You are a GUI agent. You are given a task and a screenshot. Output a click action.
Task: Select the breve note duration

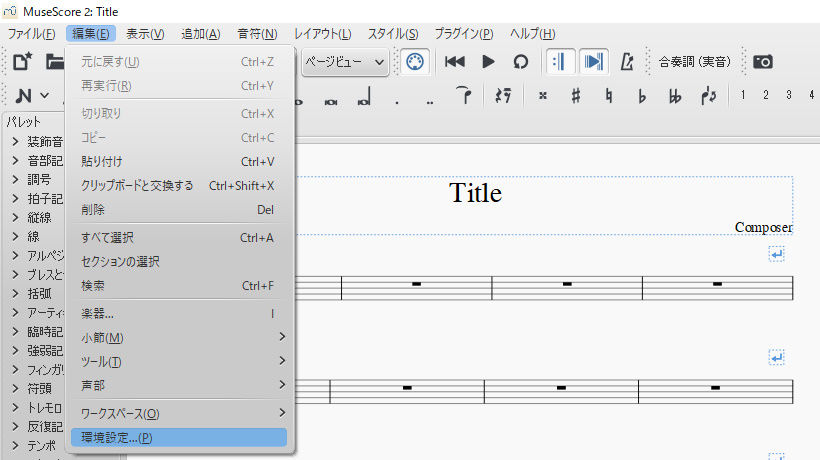[331, 102]
